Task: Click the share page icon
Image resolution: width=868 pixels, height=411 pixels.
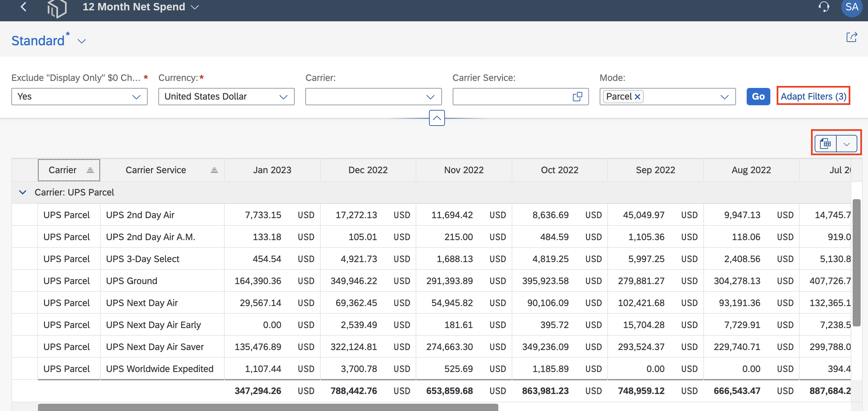Action: pos(851,37)
